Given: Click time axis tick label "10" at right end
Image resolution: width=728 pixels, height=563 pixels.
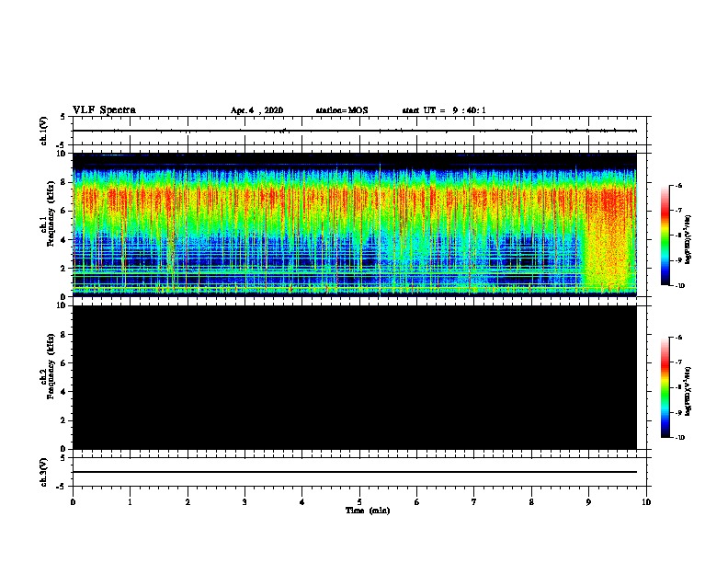Looking at the screenshot, I should tap(646, 502).
